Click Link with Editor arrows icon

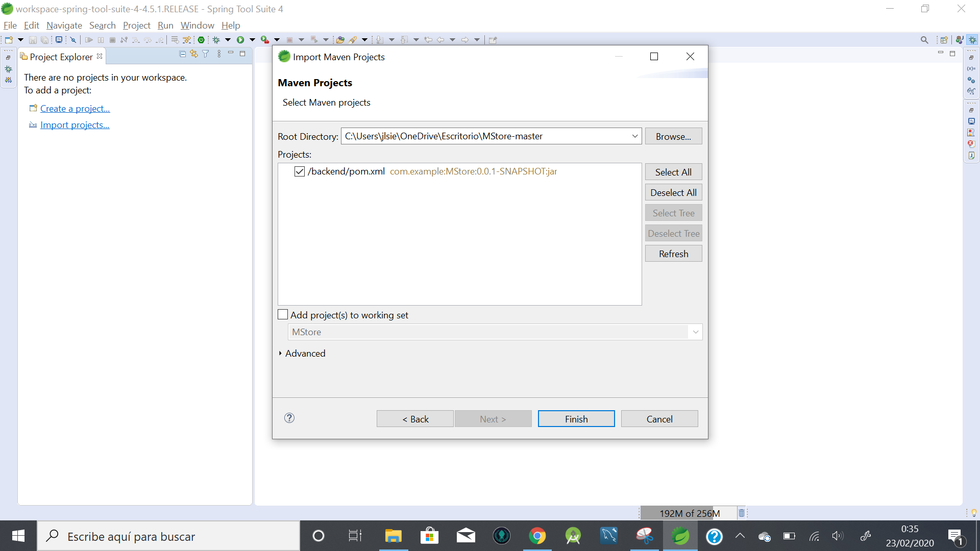point(194,54)
